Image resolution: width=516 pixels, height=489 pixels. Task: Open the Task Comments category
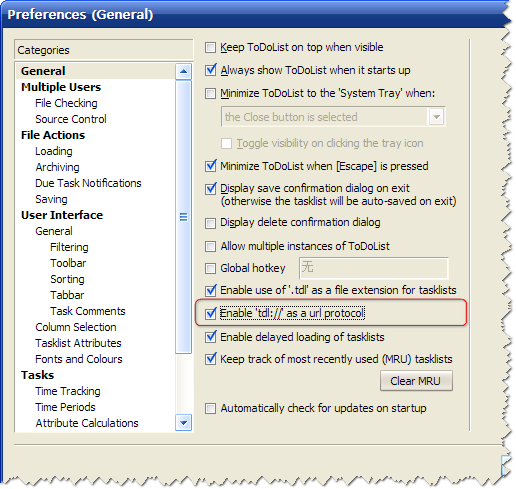[x=88, y=311]
